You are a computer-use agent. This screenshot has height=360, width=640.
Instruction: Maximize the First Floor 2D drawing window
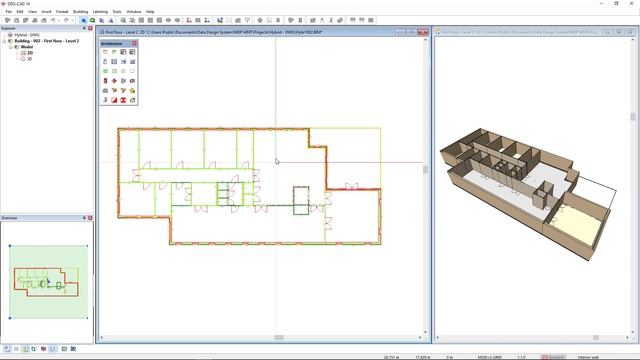click(411, 32)
